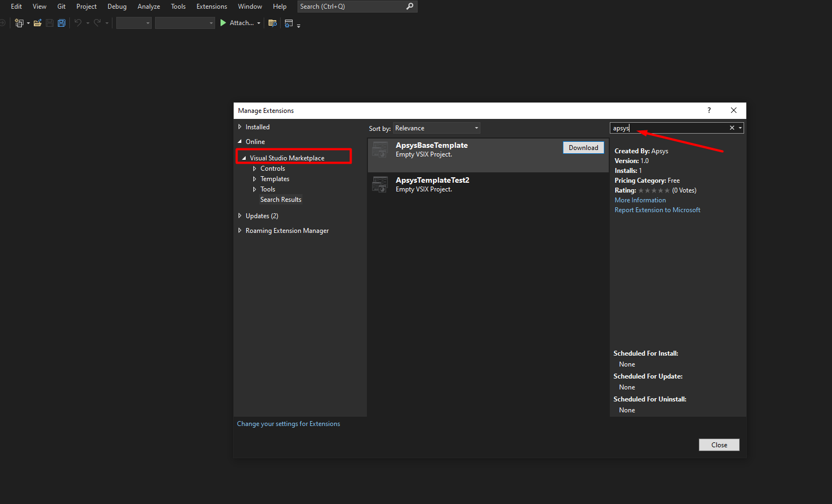Clear the extension search with X icon
This screenshot has height=504, width=832.
click(732, 128)
